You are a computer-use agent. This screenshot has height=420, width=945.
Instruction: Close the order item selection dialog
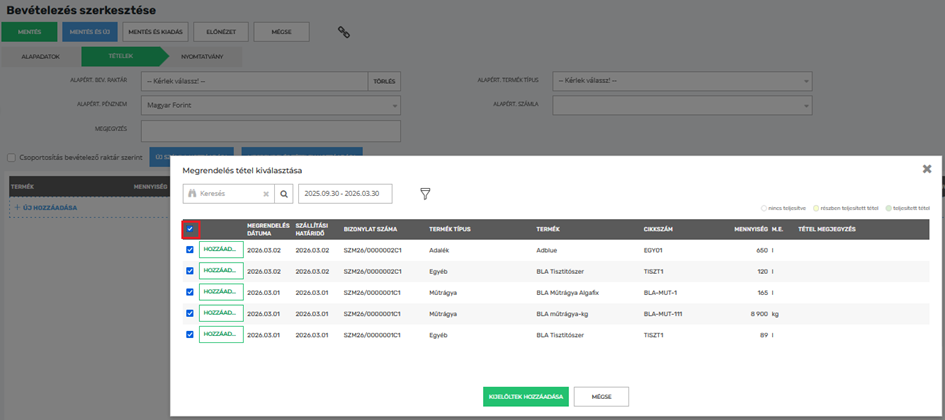click(927, 169)
